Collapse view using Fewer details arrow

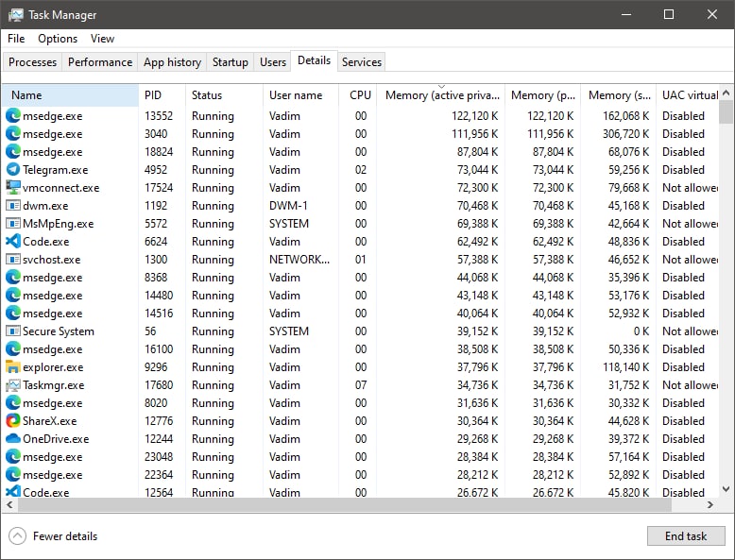point(17,536)
